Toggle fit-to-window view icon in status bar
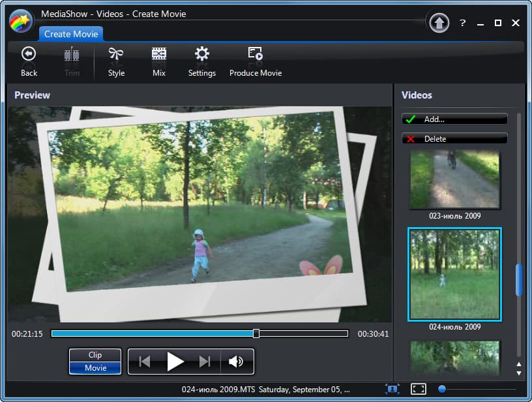The height and width of the screenshot is (402, 532). point(392,389)
